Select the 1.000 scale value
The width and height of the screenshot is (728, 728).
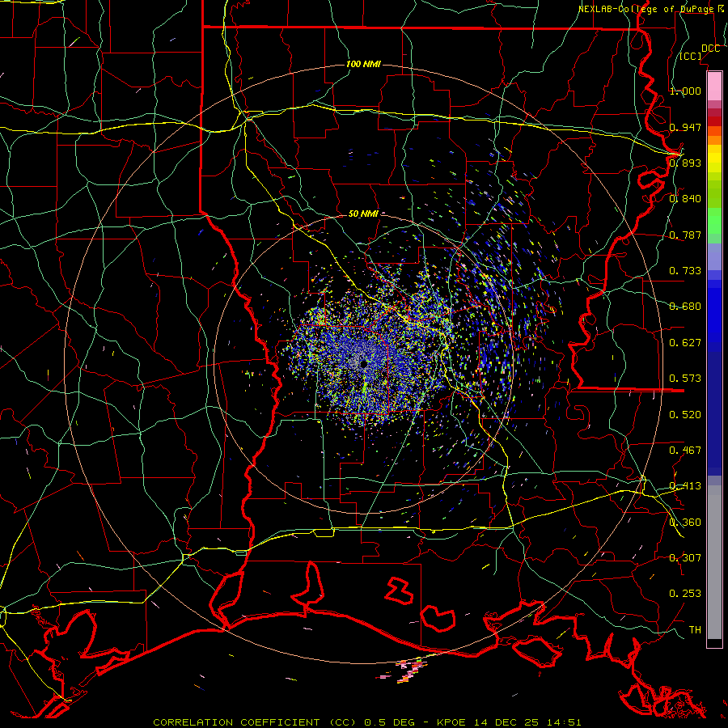[x=685, y=91]
